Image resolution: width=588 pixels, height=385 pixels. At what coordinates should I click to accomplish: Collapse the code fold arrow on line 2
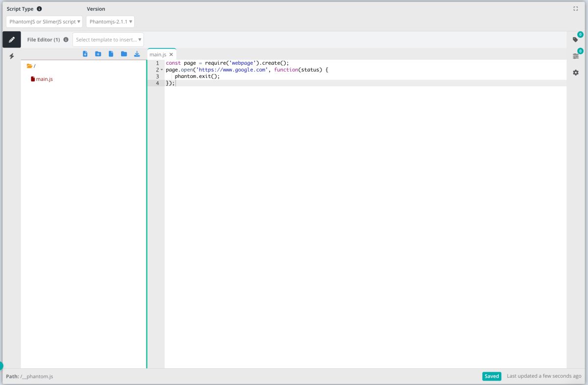[162, 70]
